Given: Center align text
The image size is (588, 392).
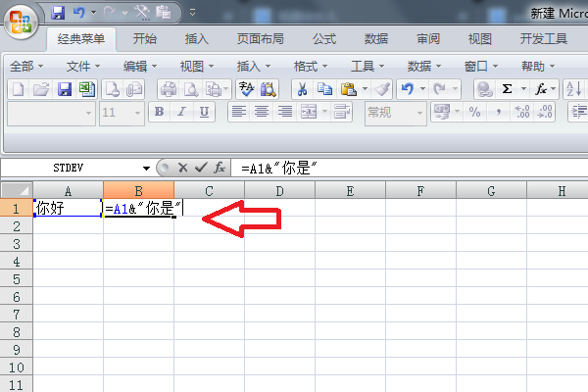Looking at the screenshot, I should (262, 112).
